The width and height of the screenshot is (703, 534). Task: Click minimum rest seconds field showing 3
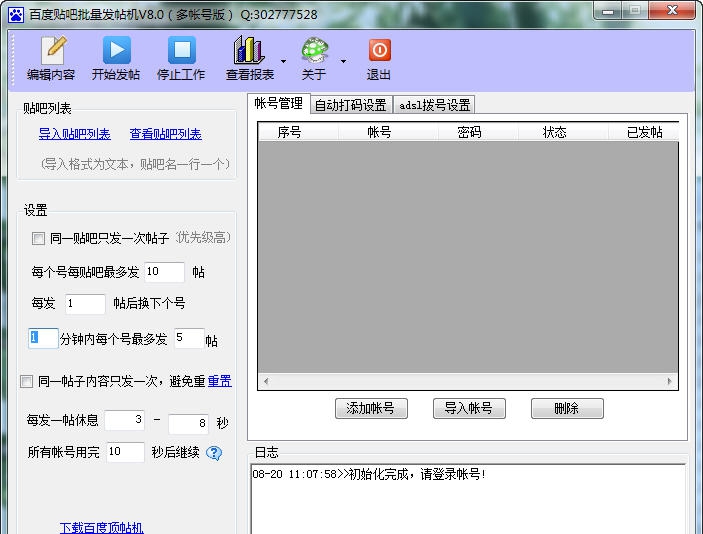pyautogui.click(x=125, y=420)
